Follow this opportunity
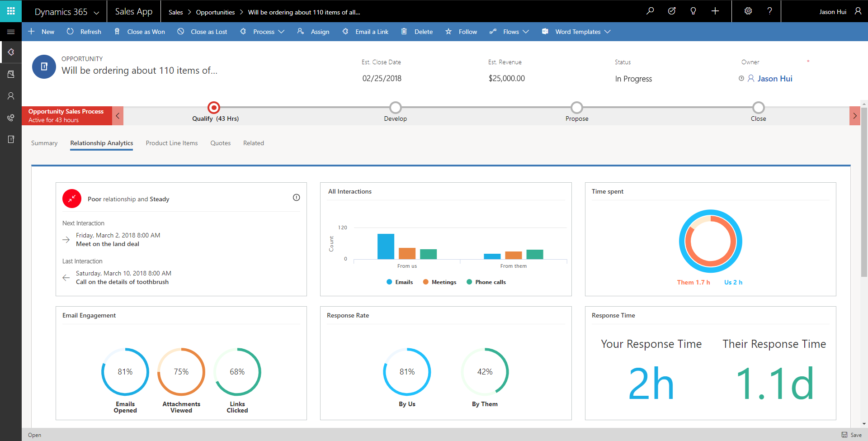The width and height of the screenshot is (868, 441). 461,32
